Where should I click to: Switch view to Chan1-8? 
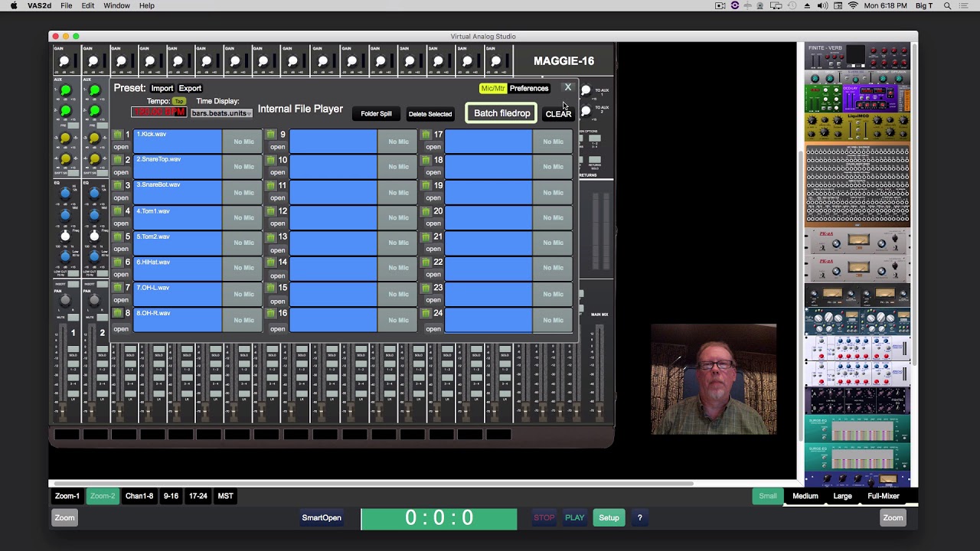click(x=139, y=496)
